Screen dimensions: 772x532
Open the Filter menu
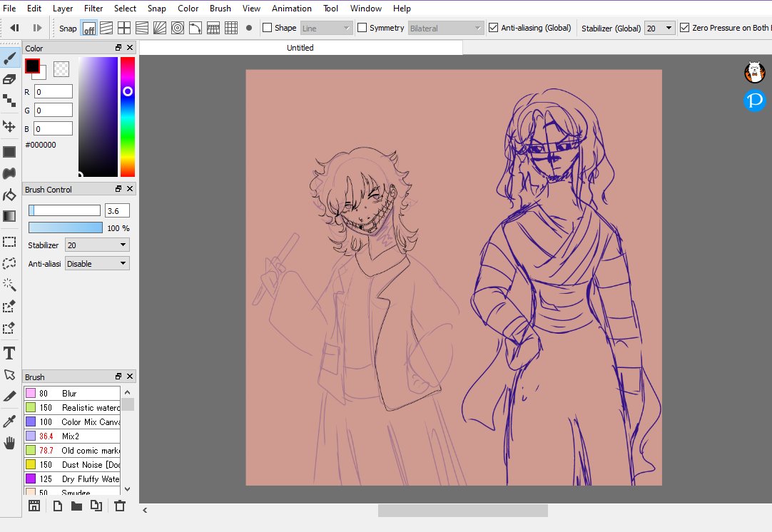(93, 9)
